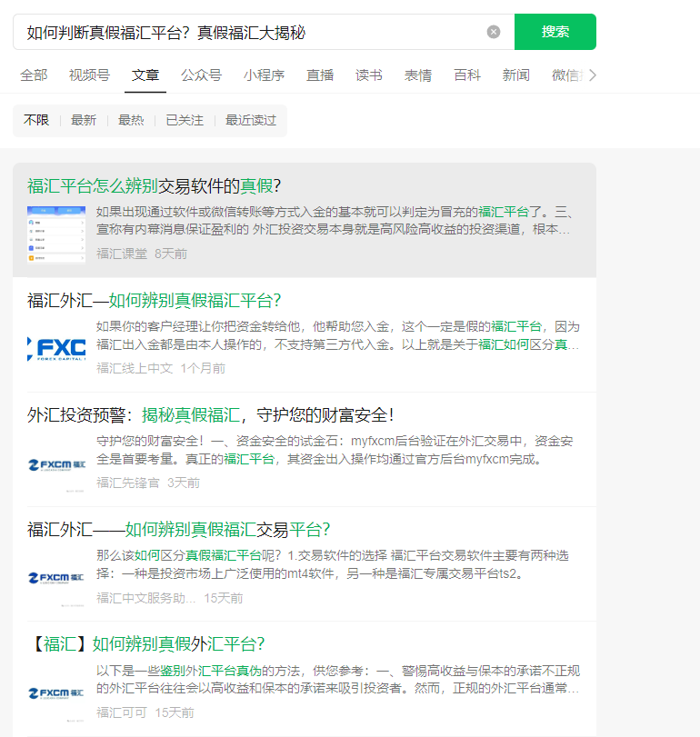Click source 福汇可可
Viewport: 700px width, 737px height.
click(x=122, y=712)
